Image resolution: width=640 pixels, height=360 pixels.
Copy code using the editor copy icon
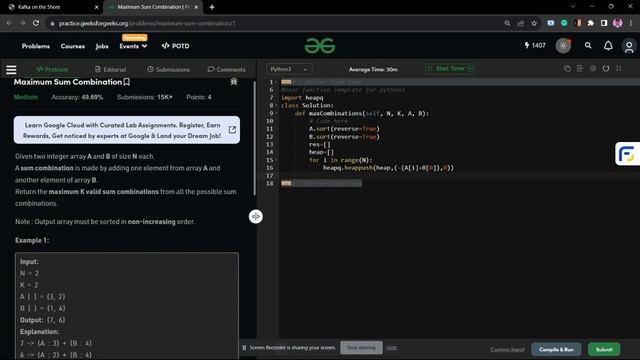pos(567,69)
